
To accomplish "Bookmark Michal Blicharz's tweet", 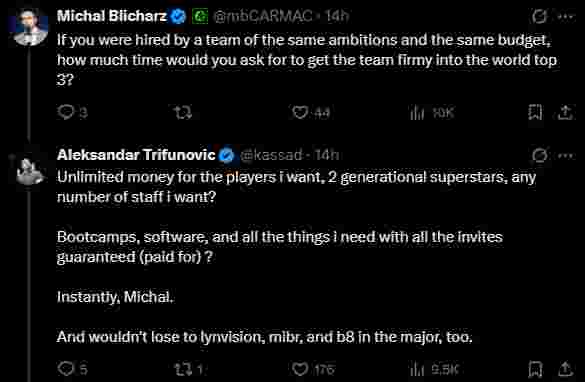I will pos(535,112).
